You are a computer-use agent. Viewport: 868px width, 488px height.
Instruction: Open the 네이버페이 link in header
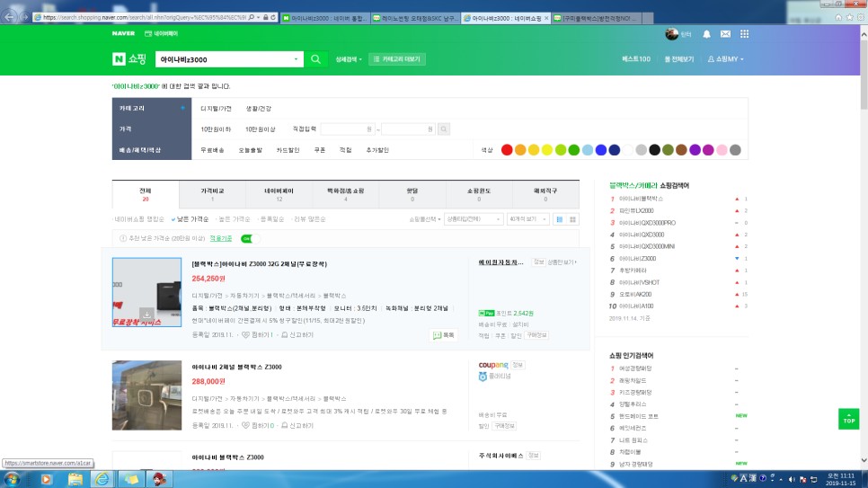162,34
